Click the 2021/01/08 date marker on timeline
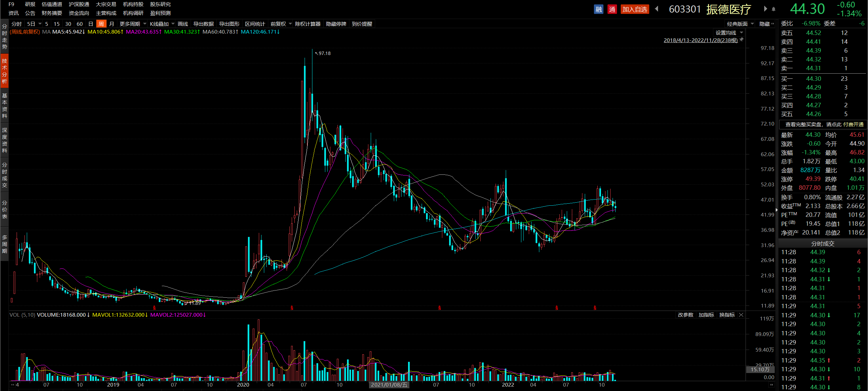868x391 pixels. point(389,385)
